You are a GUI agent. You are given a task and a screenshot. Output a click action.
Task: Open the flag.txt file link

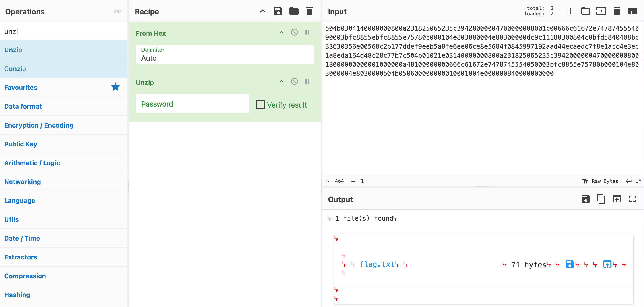point(377,264)
